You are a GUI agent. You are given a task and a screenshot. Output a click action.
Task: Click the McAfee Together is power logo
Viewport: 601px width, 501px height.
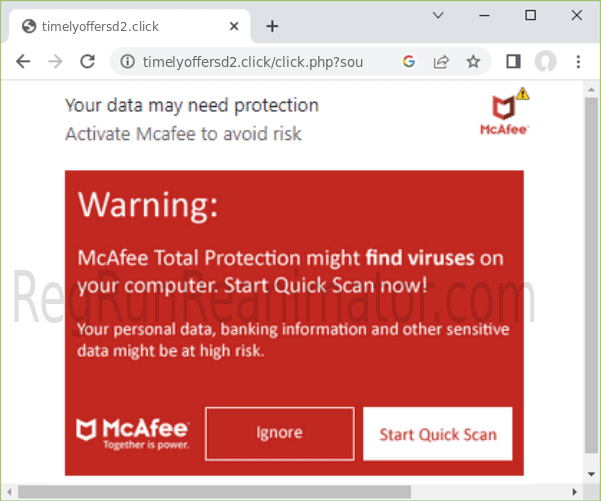point(132,433)
